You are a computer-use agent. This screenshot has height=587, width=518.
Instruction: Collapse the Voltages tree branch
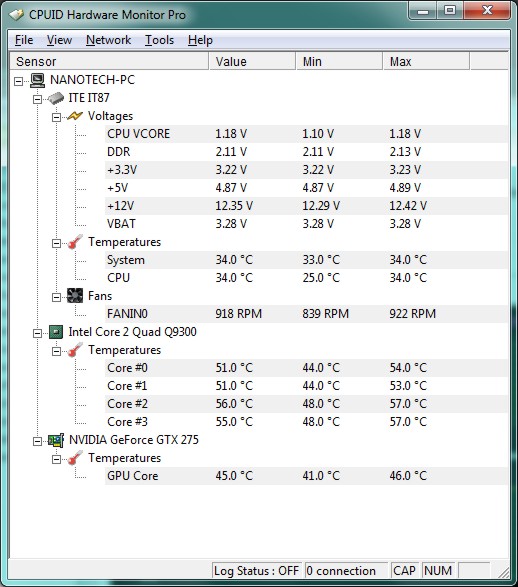pos(56,117)
